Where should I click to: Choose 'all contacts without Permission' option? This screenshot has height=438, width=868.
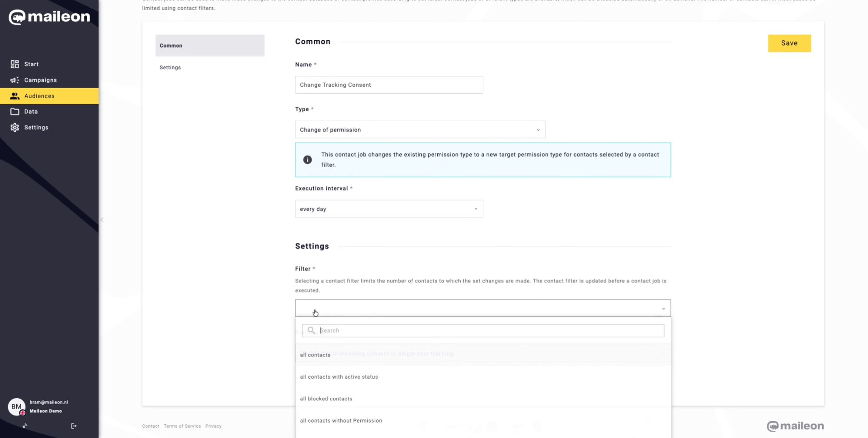(483, 421)
